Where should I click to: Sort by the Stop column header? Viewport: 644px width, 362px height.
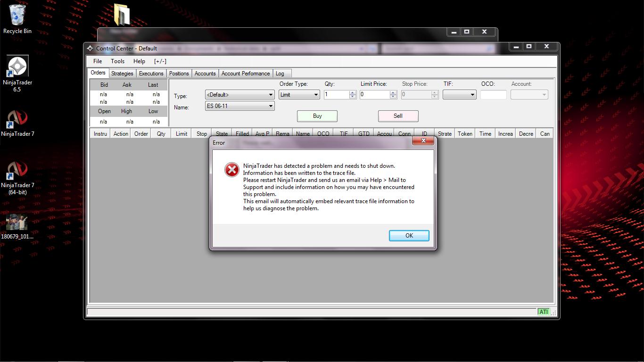[x=202, y=133]
